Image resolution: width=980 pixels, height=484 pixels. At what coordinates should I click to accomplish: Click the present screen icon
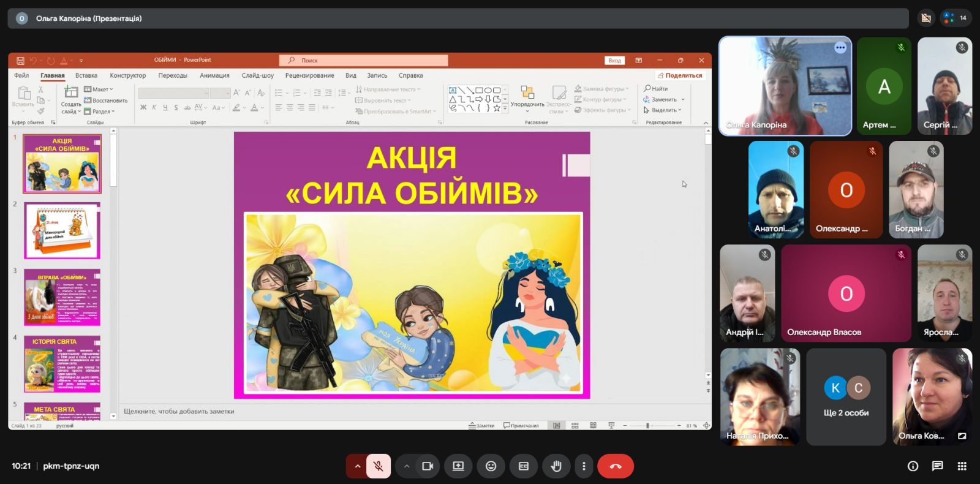(458, 466)
